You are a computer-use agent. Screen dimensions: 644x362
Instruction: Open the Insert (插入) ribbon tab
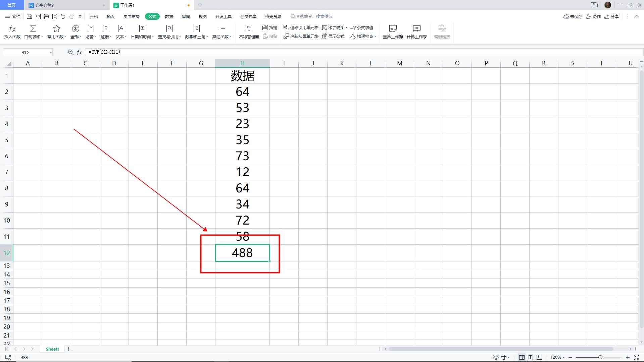[x=110, y=16]
